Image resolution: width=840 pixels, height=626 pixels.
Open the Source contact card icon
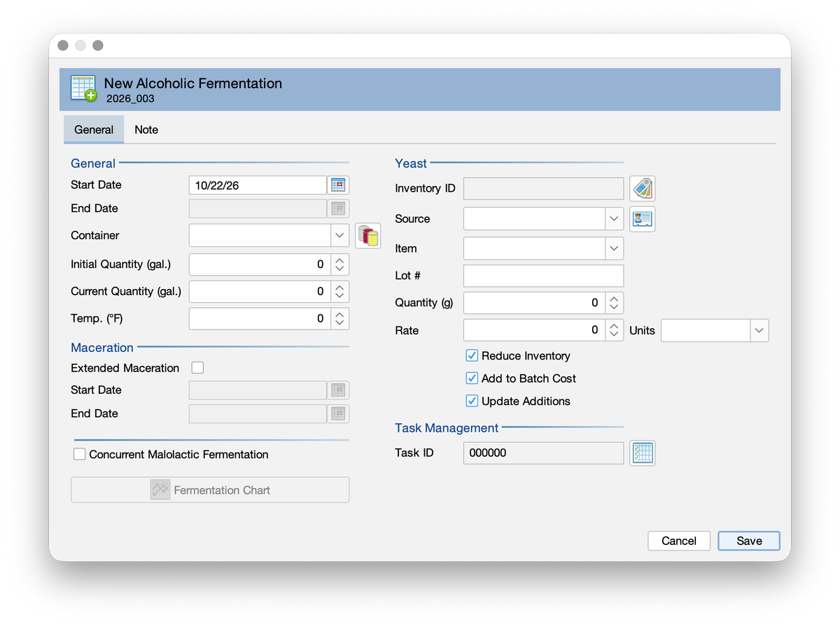click(x=643, y=219)
